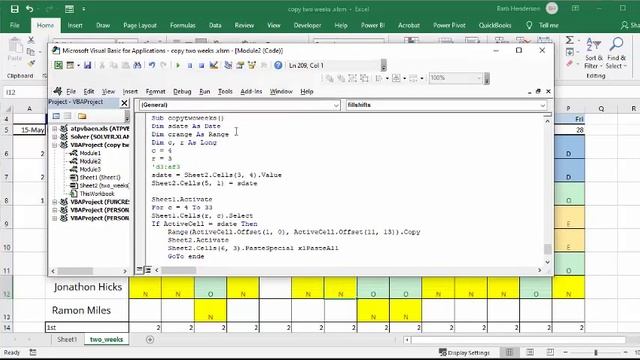Switch to Excel view from VBA toolbar
Screen dimensions: 640x360
(58, 65)
